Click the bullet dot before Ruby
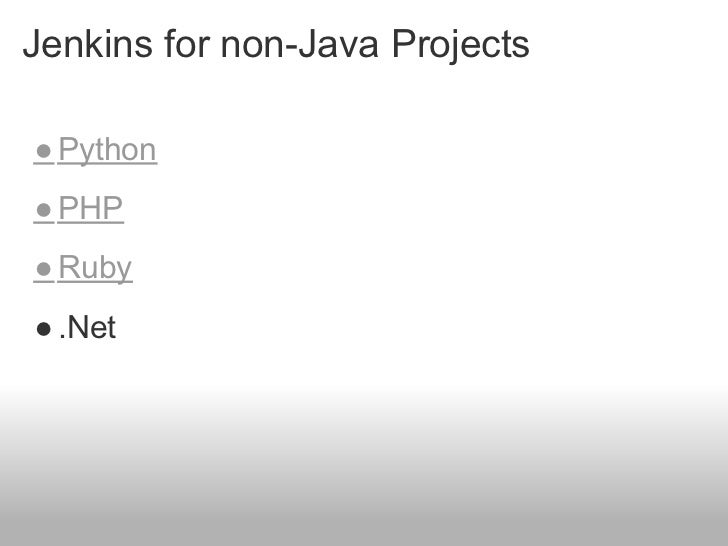The image size is (728, 546). (43, 269)
